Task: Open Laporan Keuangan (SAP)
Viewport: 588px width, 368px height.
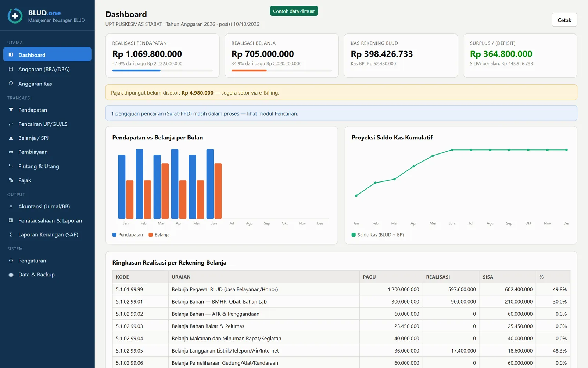Action: (47, 234)
